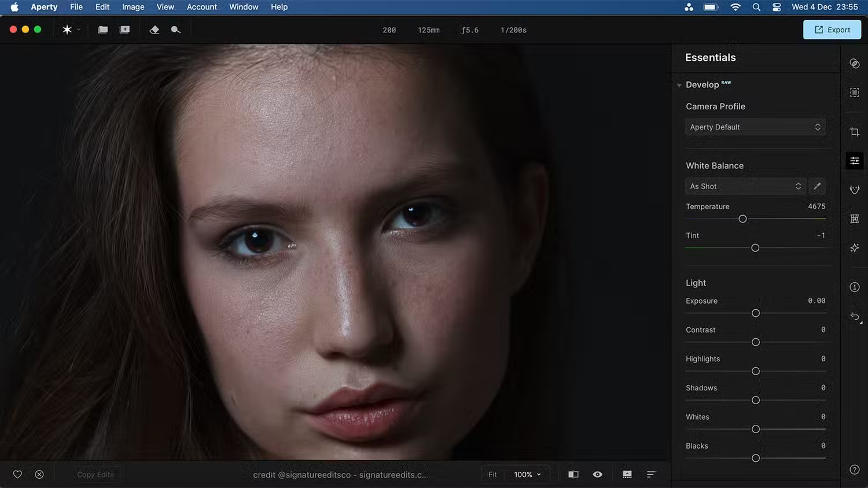This screenshot has height=488, width=868.
Task: Toggle the eye preview original view
Action: pos(597,474)
